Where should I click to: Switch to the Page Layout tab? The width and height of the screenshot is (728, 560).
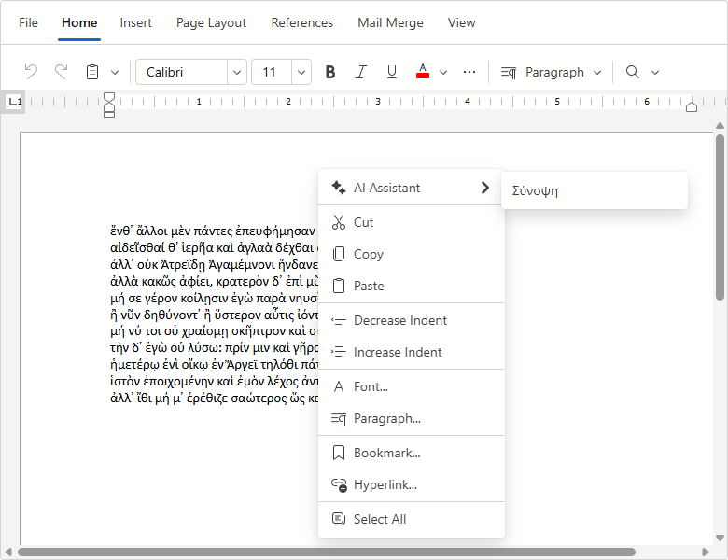[211, 22]
